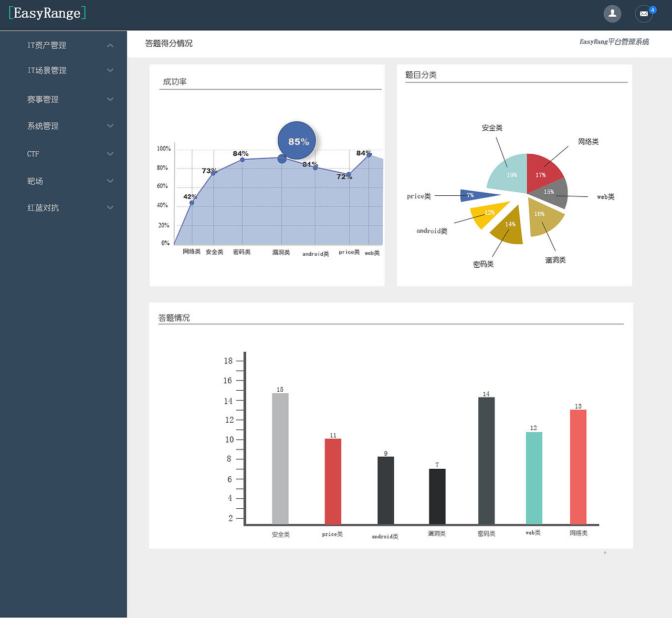Click the 成功率 panel heading
The image size is (672, 618).
click(x=175, y=81)
